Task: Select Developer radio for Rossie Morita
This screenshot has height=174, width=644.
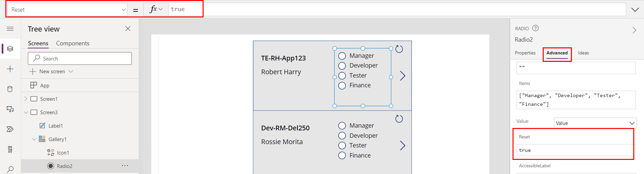Action: (342, 136)
